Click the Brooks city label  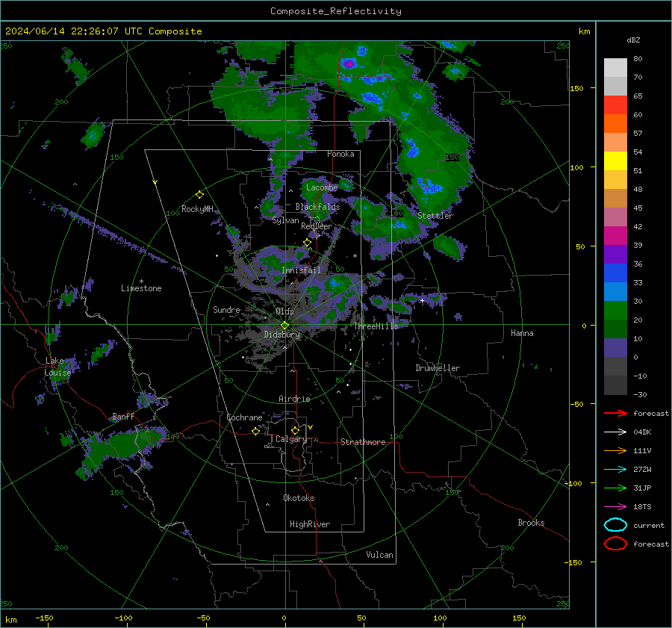531,523
